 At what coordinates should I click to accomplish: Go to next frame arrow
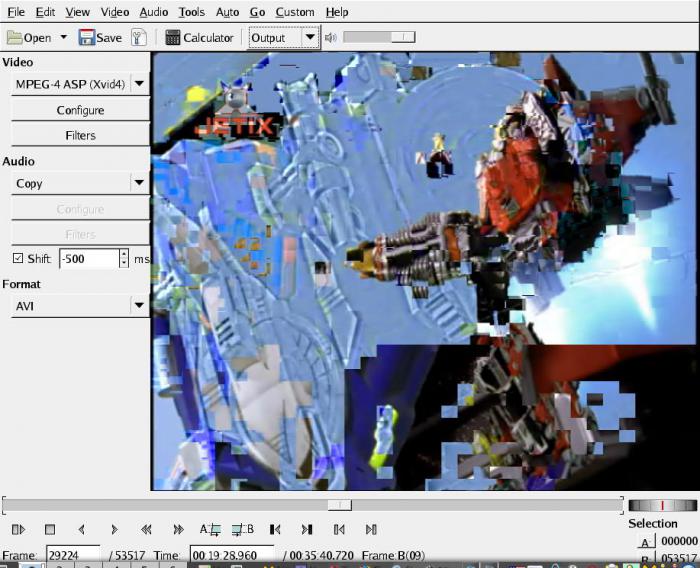[x=114, y=530]
